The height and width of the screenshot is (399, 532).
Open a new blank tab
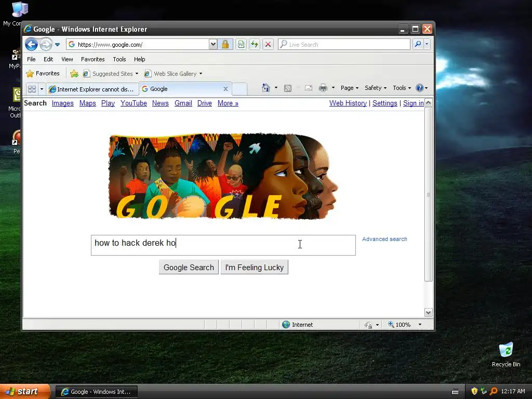pos(239,89)
